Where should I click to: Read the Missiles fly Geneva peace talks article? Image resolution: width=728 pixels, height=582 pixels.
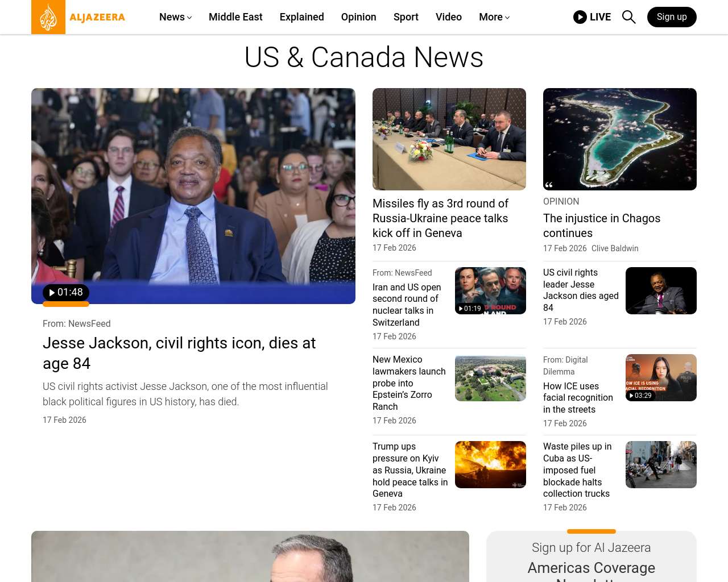(x=440, y=218)
